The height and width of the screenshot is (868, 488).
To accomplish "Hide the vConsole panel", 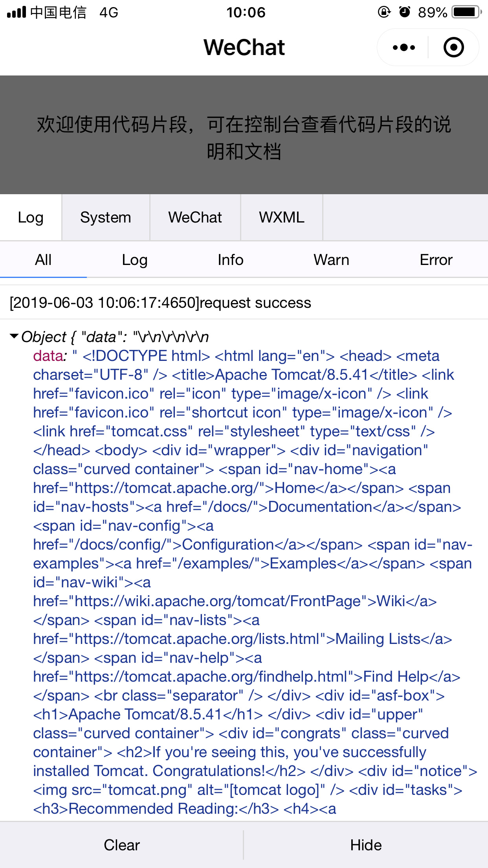I will [366, 845].
